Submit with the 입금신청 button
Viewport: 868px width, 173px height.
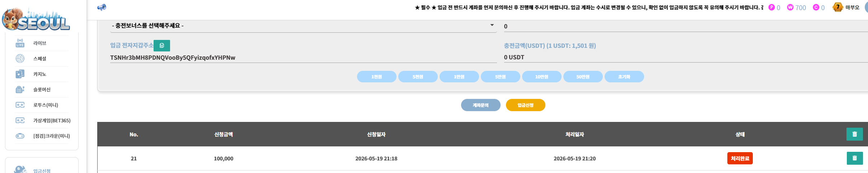(x=526, y=105)
